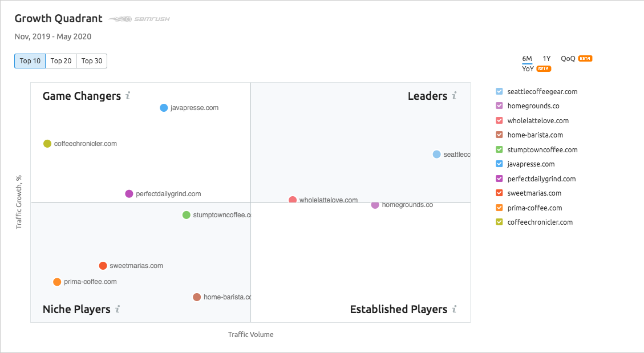Select the 1Y time range
The width and height of the screenshot is (644, 353).
click(x=546, y=59)
